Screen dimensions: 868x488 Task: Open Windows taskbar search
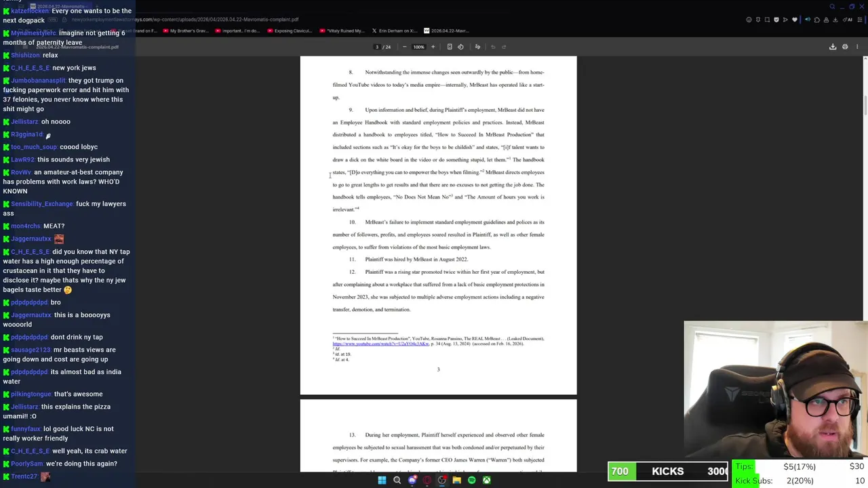click(x=397, y=480)
